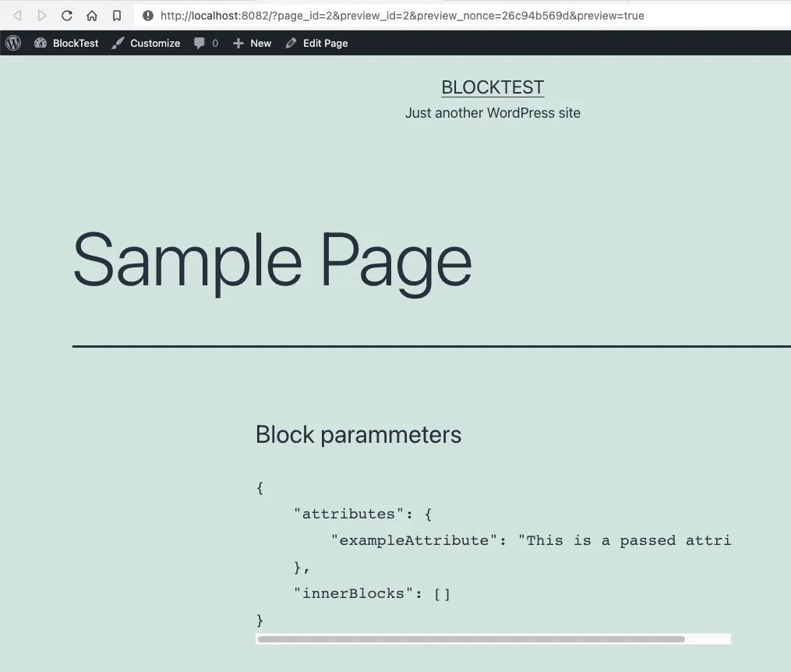
Task: Click the not-secure site info icon
Action: click(x=148, y=16)
